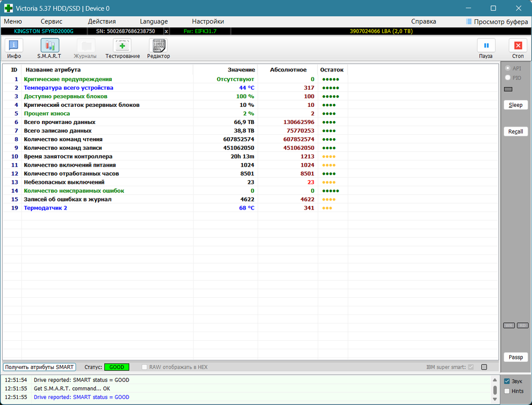
Task: Click the Просмотр буфера list icon
Action: (469, 21)
